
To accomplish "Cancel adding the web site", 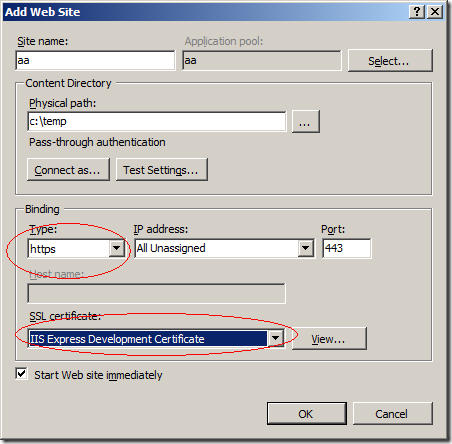I will (x=393, y=413).
